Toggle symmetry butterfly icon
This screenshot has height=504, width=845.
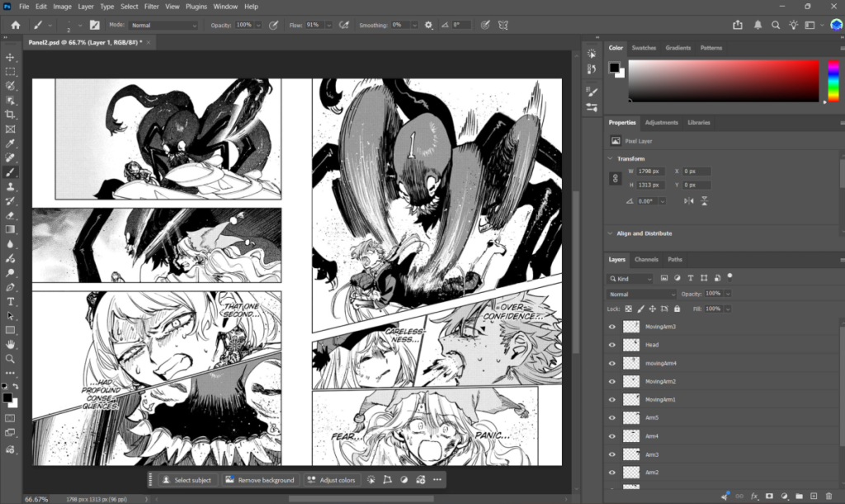[x=503, y=25]
